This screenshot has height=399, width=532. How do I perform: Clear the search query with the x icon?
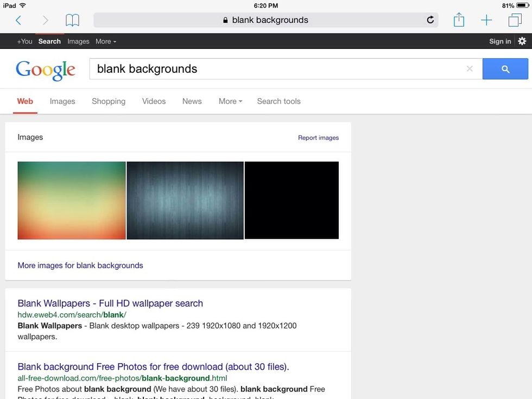click(469, 68)
